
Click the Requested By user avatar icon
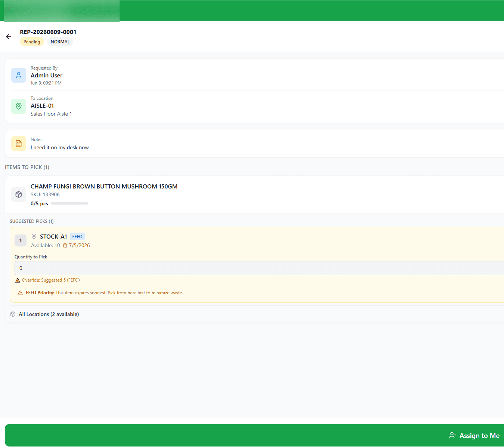(19, 75)
